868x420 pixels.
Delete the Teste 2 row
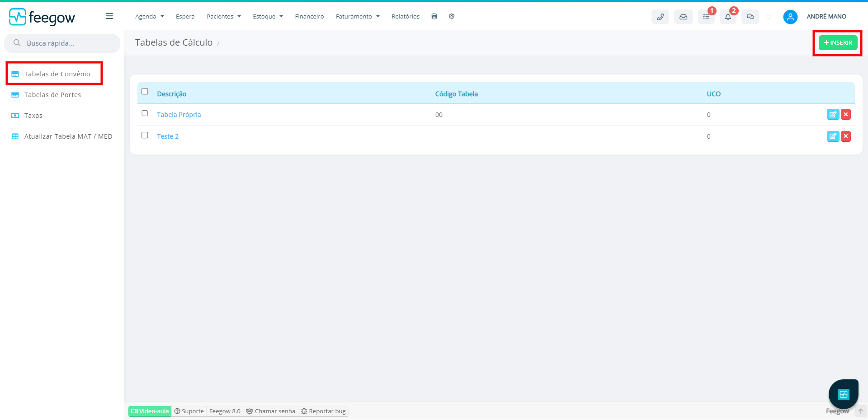(x=846, y=136)
